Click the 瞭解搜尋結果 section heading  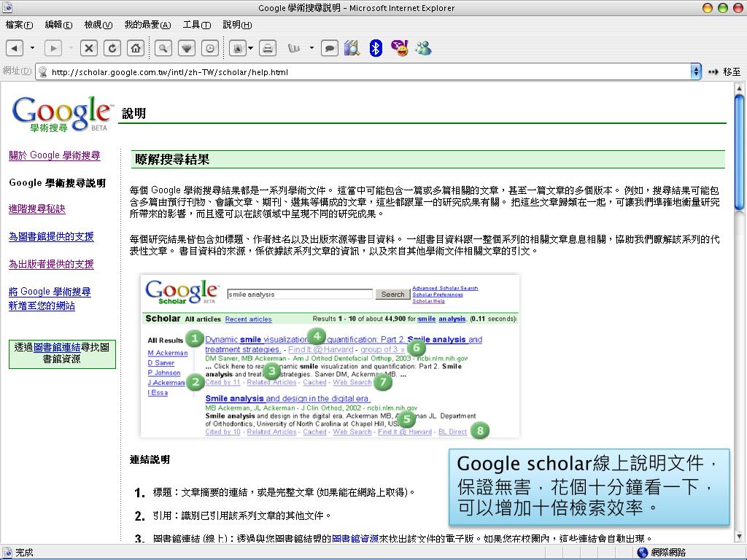coord(172,160)
